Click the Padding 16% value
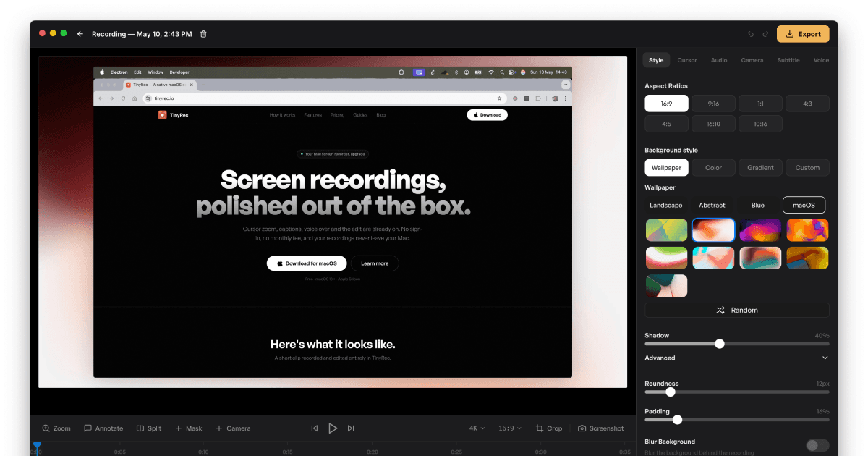Screen dimensions: 868x456 [x=822, y=411]
